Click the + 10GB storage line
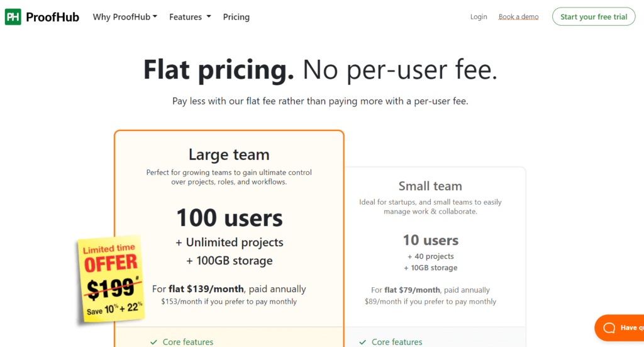Viewport: 644px width, 347px height. click(x=430, y=268)
